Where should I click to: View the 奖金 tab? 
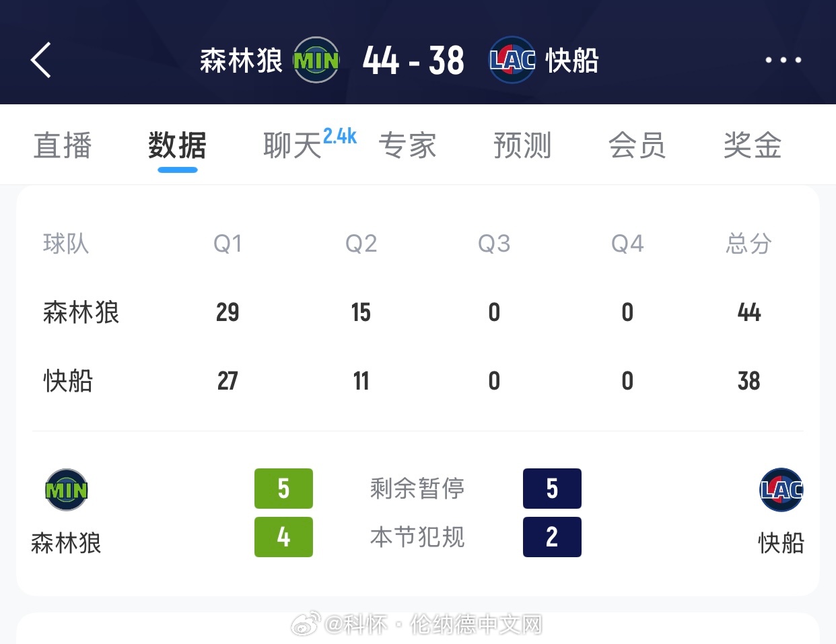pos(752,145)
